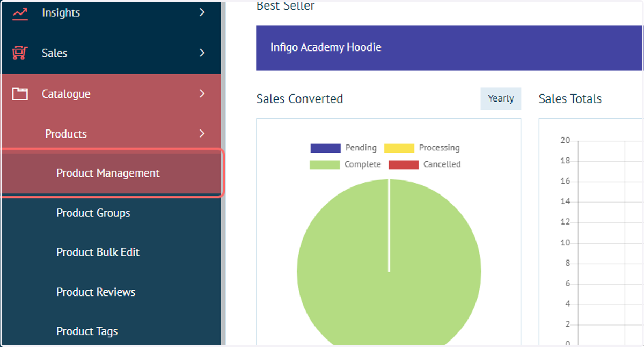Toggle Complete legend swatch in chart

pos(325,165)
